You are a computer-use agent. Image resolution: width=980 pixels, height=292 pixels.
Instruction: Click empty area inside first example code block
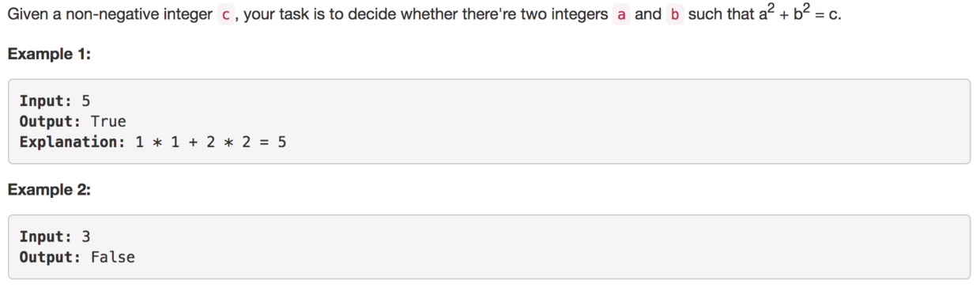[x=632, y=121]
